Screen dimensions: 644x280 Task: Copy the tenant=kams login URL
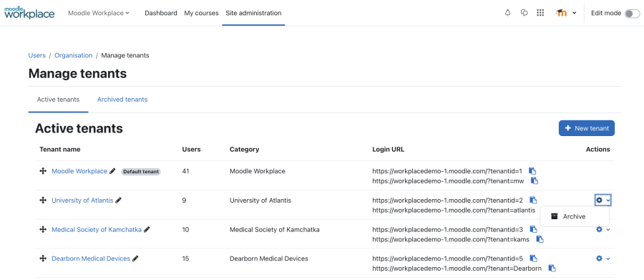tap(540, 239)
